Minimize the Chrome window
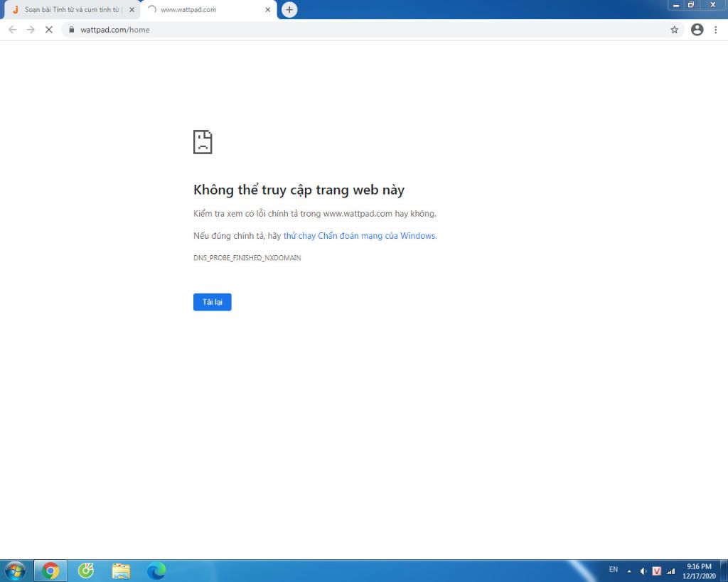The image size is (728, 582). pyautogui.click(x=676, y=5)
